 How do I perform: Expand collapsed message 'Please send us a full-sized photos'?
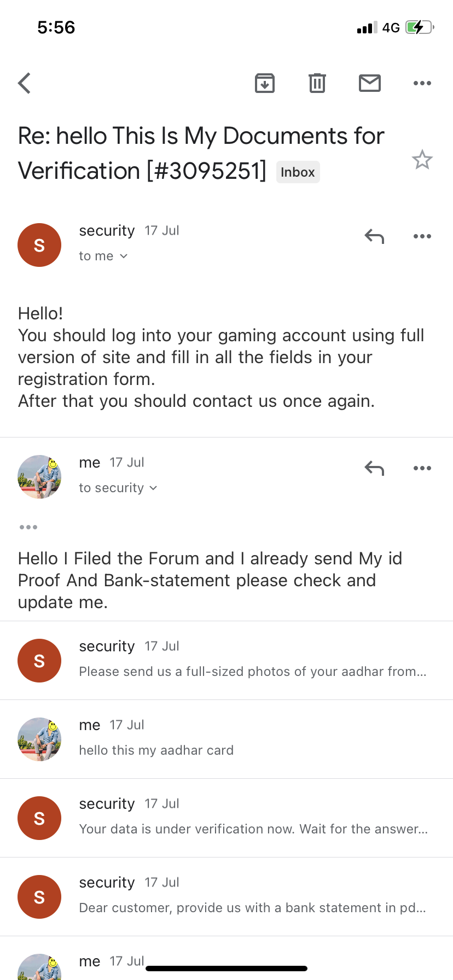[252, 661]
